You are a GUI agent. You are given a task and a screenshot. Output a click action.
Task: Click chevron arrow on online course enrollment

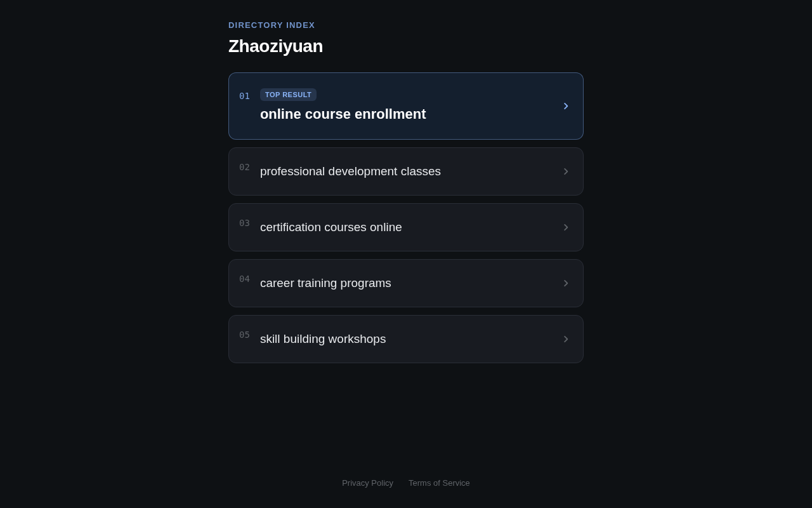pyautogui.click(x=566, y=106)
